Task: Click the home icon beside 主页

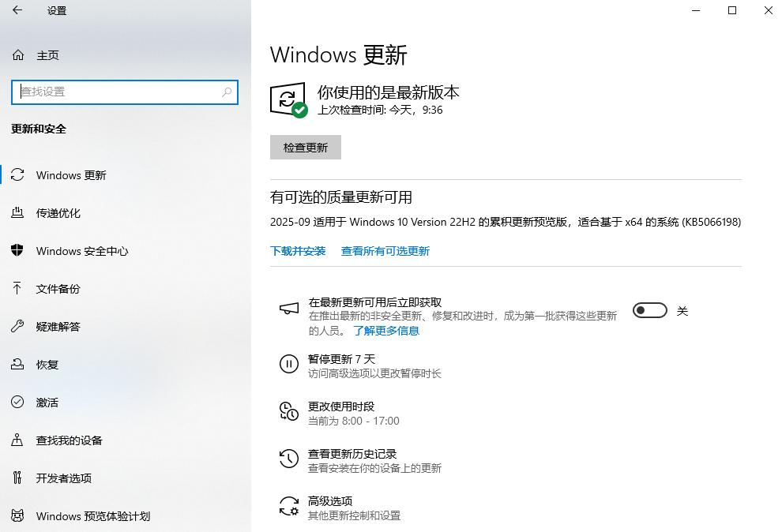Action: point(17,55)
